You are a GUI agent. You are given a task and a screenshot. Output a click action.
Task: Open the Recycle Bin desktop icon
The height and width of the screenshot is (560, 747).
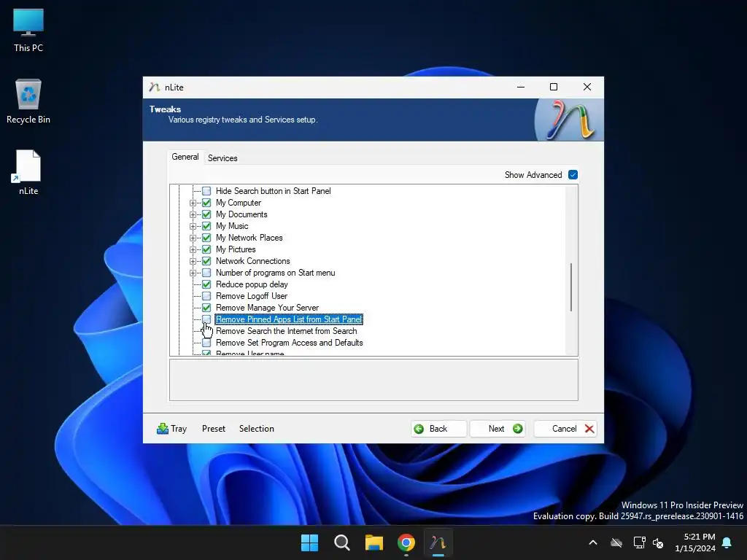point(28,101)
